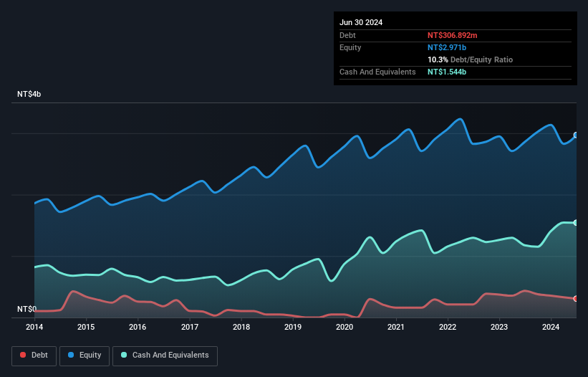This screenshot has width=588, height=377.
Task: Click the Jun 30 2024 tooltip date
Action: coord(361,22)
